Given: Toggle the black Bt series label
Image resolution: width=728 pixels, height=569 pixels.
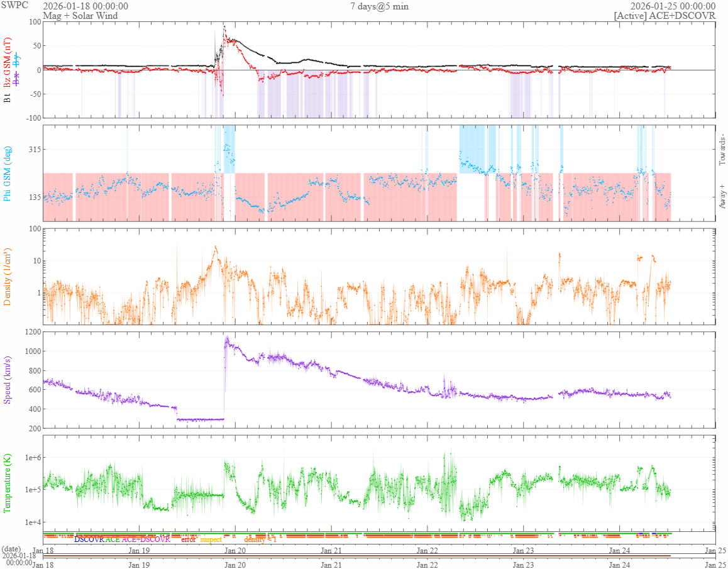Looking at the screenshot, I should (8, 98).
